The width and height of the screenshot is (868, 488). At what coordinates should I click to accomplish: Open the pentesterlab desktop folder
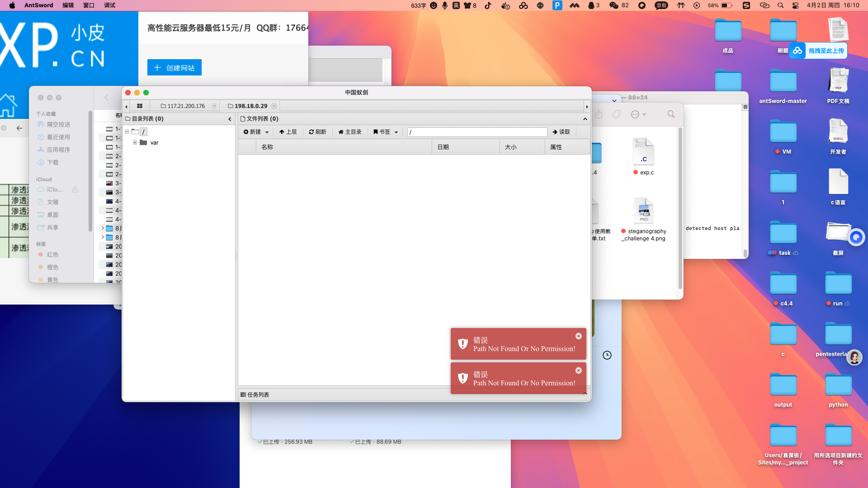coord(838,334)
